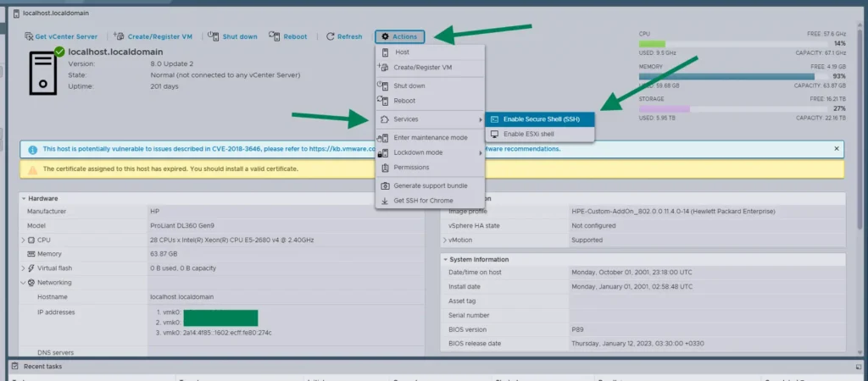
Task: Click the Services puzzle icon in menu
Action: 385,119
